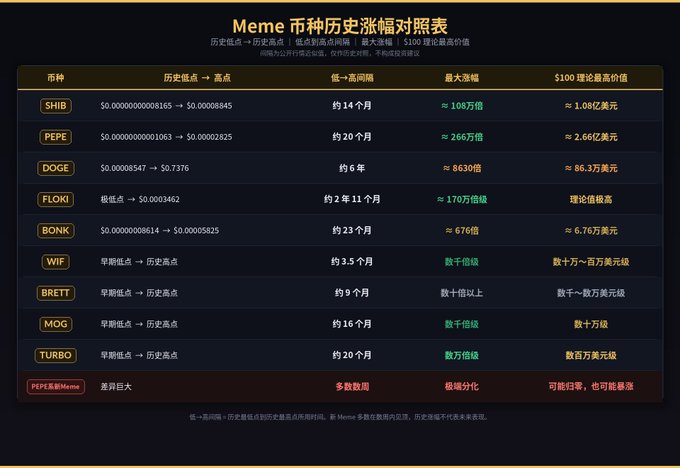
Task: Click the $100 理论最高价值 column header
Action: pyautogui.click(x=591, y=78)
